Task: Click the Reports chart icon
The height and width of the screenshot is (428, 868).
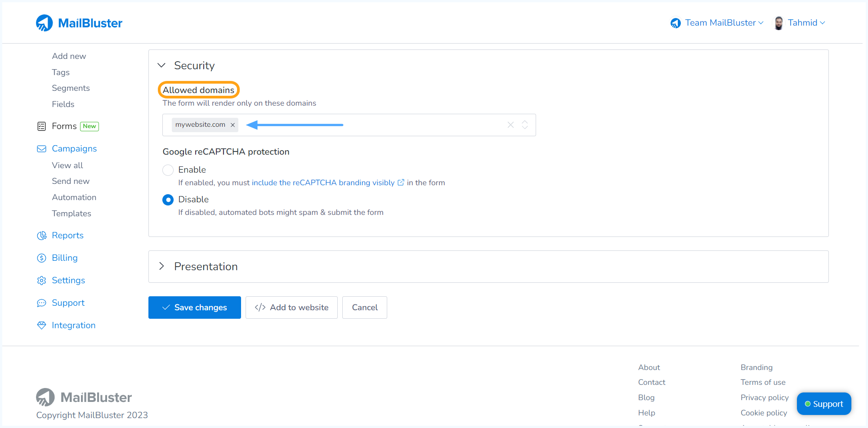Action: tap(41, 235)
